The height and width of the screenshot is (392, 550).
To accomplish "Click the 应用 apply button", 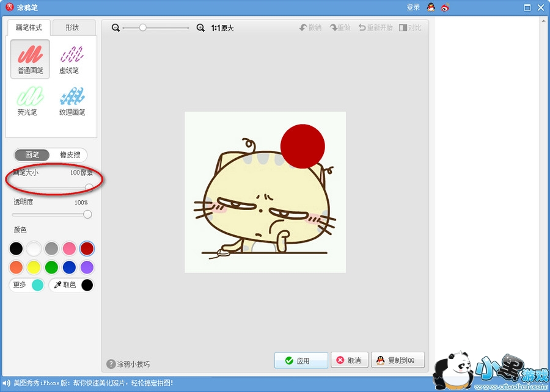I will pyautogui.click(x=301, y=361).
